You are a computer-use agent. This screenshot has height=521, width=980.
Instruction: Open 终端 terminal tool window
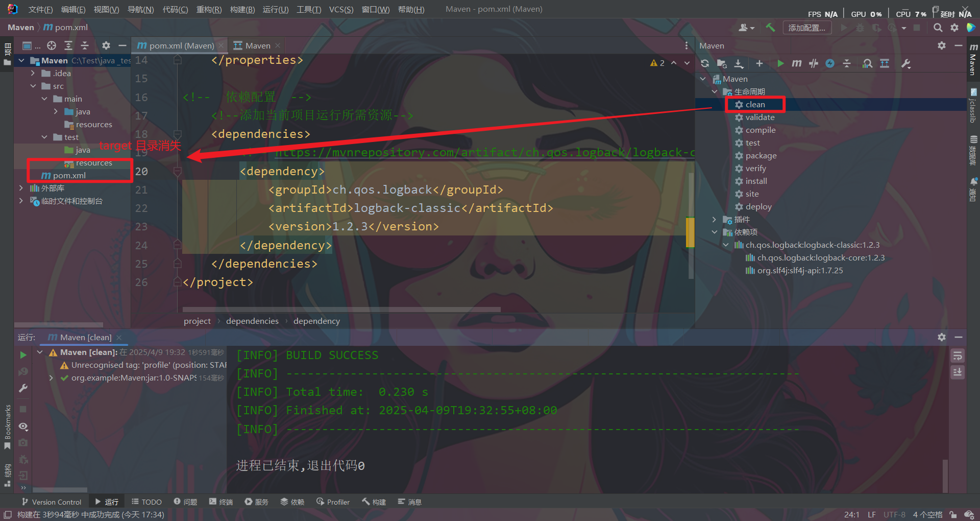point(221,502)
